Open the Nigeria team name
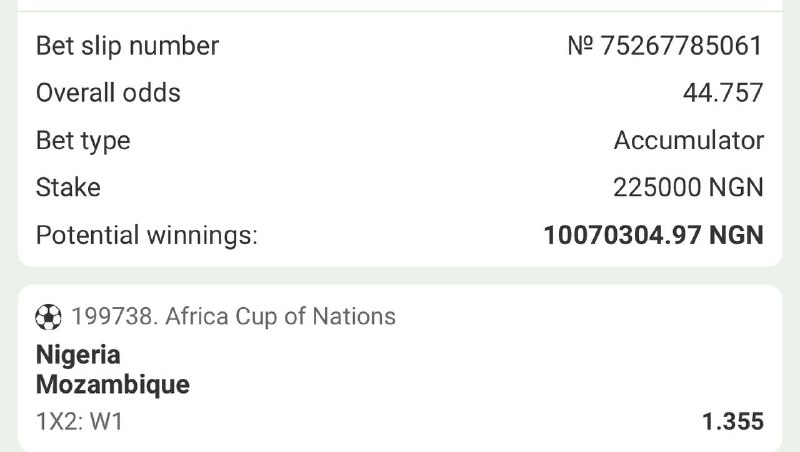Viewport: 800px width, 452px height. click(x=78, y=355)
